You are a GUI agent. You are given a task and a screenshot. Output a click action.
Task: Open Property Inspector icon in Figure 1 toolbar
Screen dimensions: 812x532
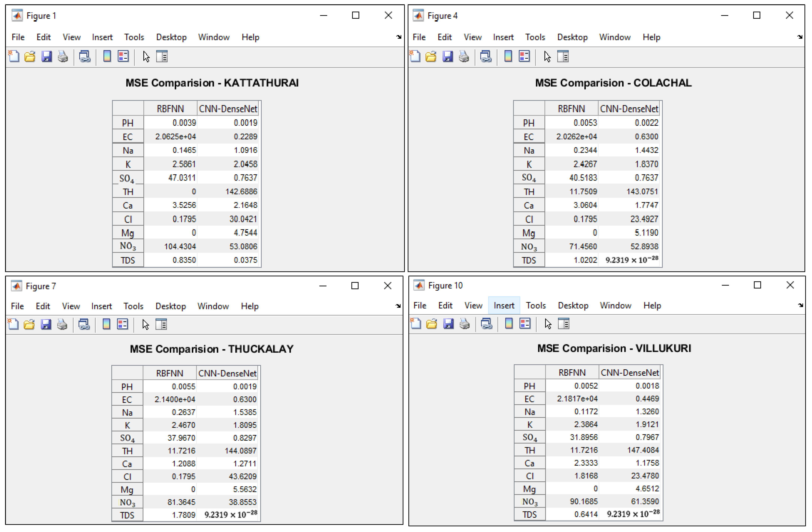point(162,56)
